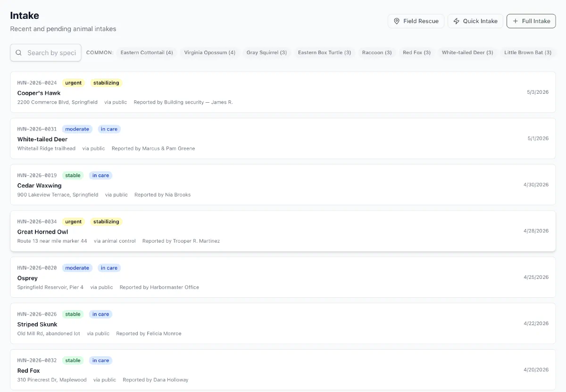Click moderate badge on White-tailed Deer
The height and width of the screenshot is (392, 566).
click(x=77, y=129)
